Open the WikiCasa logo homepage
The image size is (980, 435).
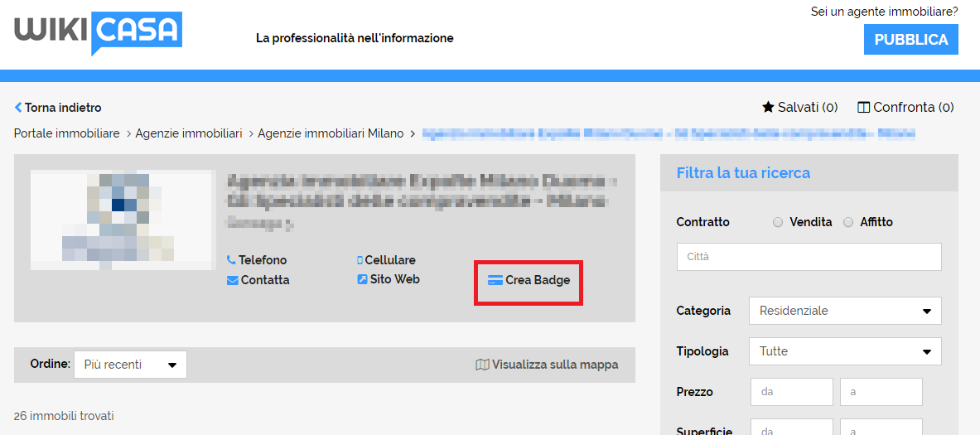tap(98, 33)
